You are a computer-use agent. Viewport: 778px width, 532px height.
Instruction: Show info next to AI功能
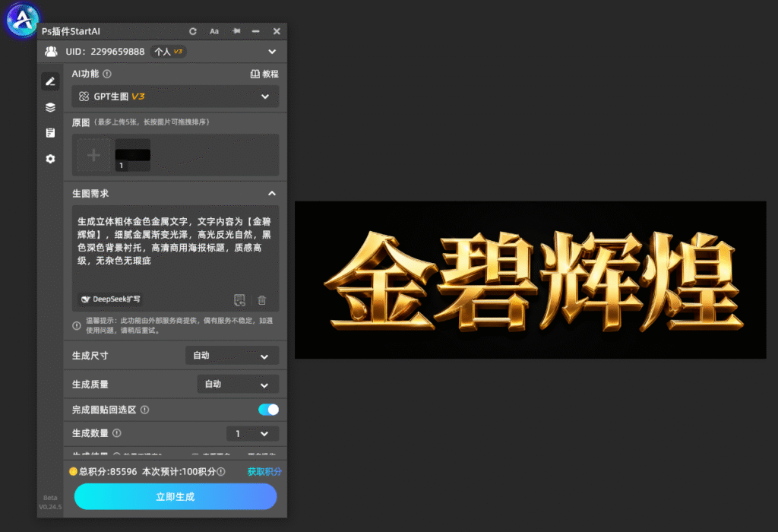tap(107, 74)
